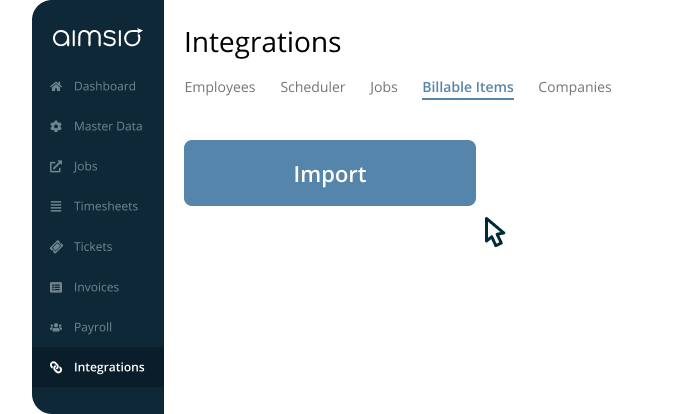
Task: Select the Jobs tab under Integrations
Action: tap(384, 87)
